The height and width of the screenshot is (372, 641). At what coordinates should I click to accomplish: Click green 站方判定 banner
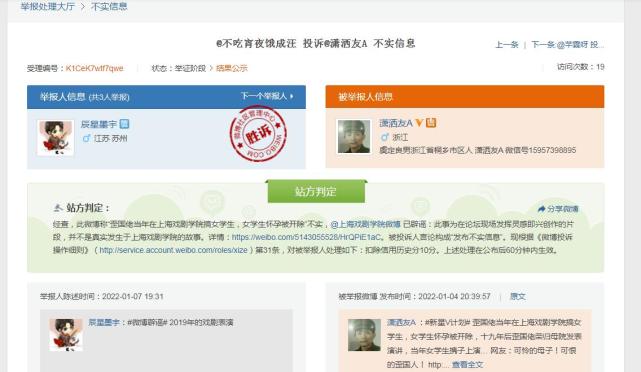click(316, 191)
